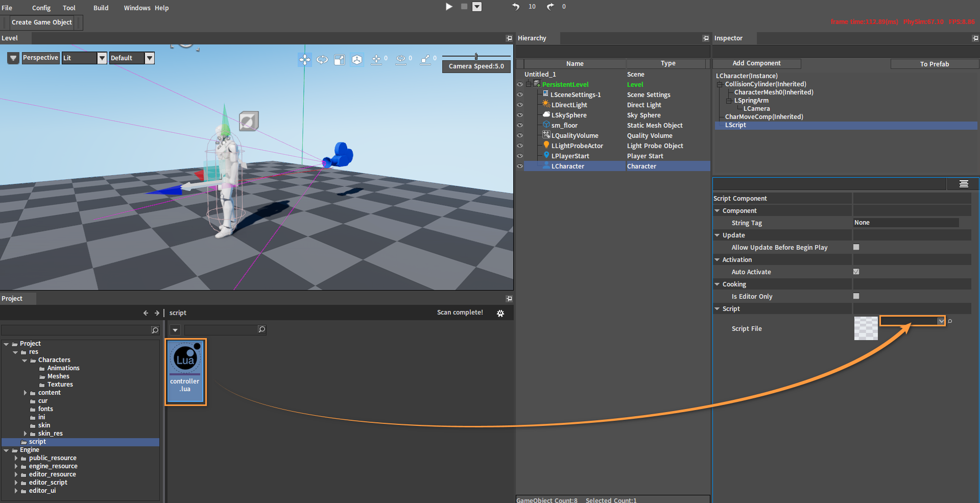
Task: Click the scale snap icon in viewport
Action: click(425, 60)
